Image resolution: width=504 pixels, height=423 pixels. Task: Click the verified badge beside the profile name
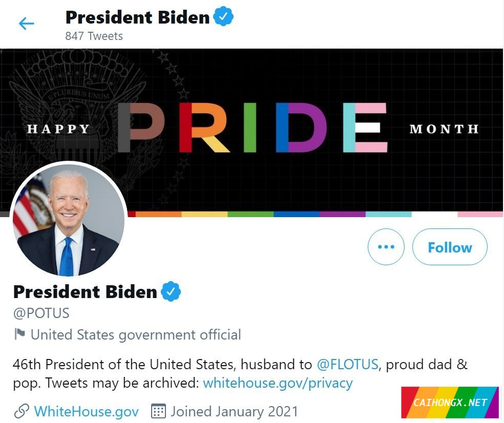tap(171, 292)
